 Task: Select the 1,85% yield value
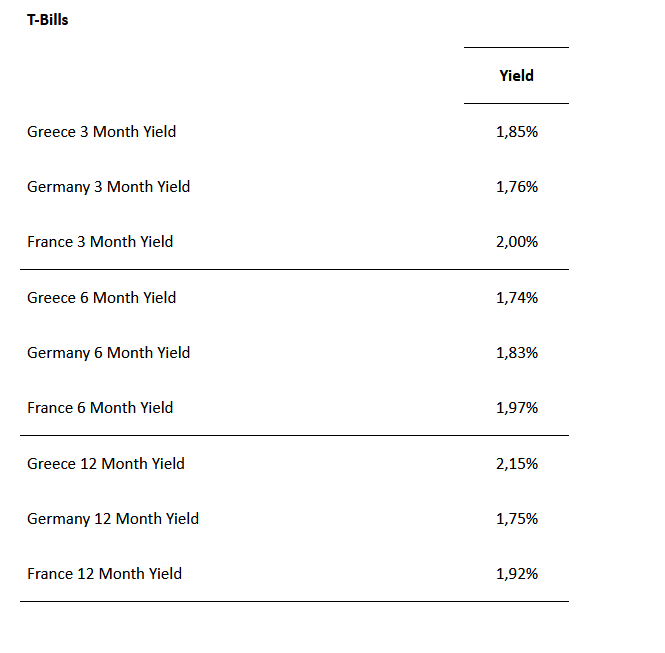[517, 132]
